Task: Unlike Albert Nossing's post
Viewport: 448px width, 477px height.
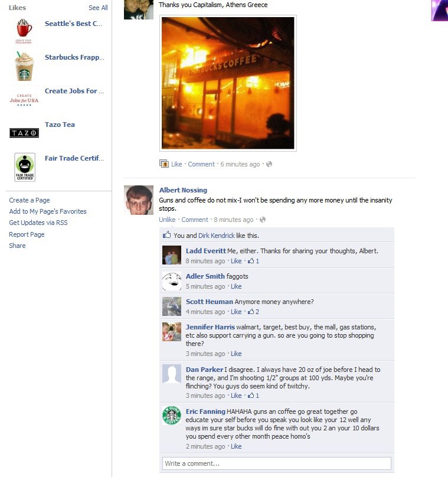Action: coord(167,220)
